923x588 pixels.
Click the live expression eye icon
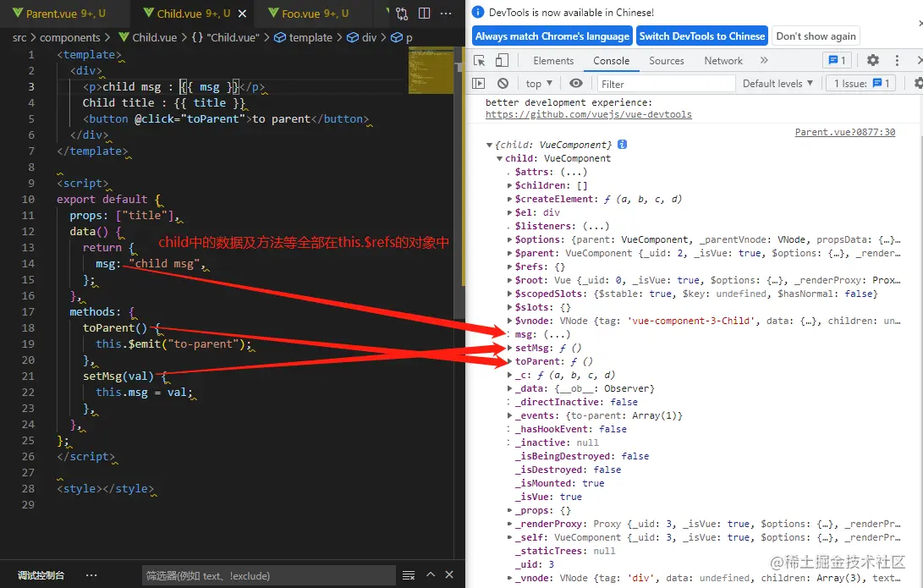(x=575, y=84)
